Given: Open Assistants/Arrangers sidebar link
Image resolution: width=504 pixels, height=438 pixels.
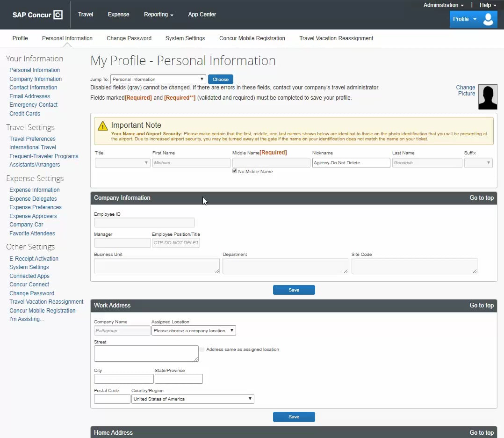Looking at the screenshot, I should [x=35, y=165].
